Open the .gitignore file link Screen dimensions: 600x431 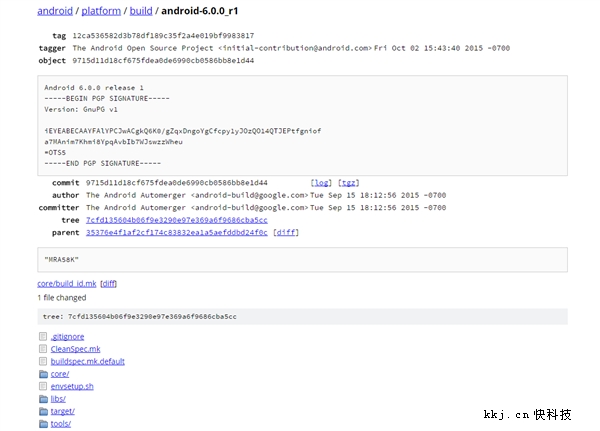[x=67, y=337]
